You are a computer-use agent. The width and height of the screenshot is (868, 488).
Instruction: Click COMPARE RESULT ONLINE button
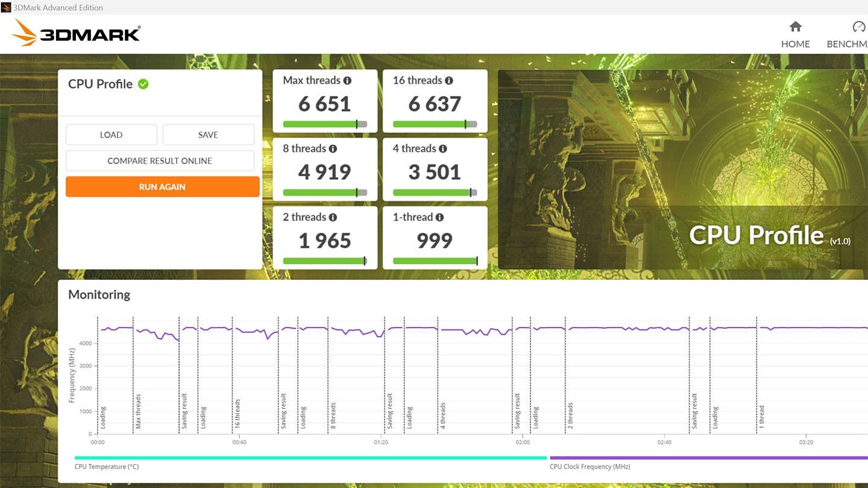(x=160, y=160)
